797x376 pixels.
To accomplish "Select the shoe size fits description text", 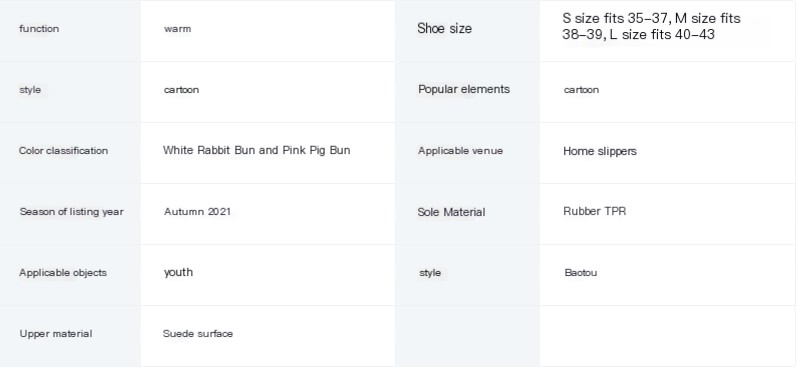I will tap(651, 26).
